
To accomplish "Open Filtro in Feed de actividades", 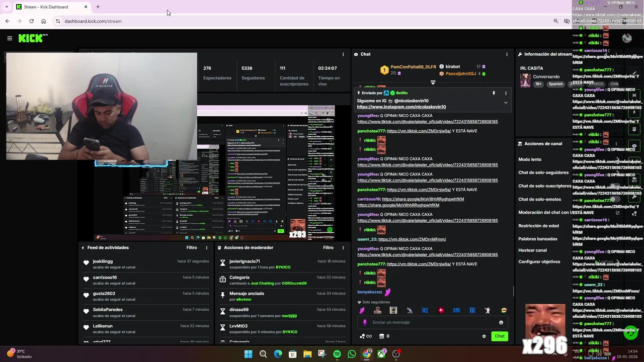I will (192, 247).
